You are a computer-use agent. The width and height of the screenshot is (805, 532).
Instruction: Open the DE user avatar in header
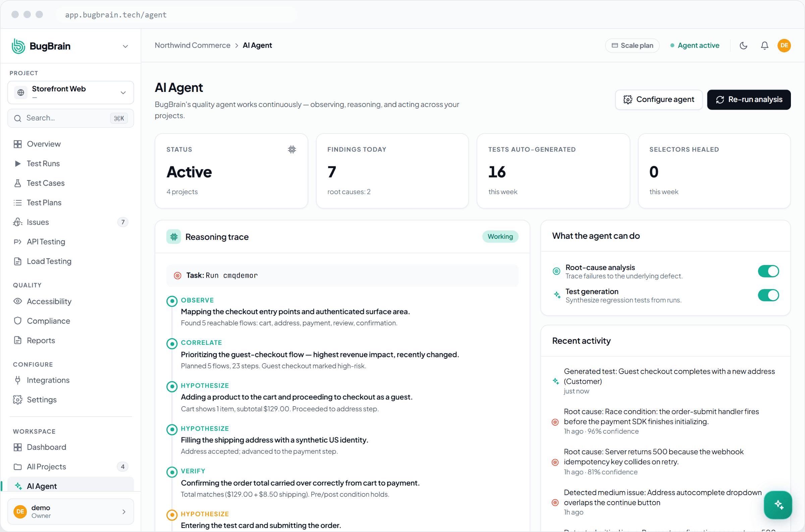(x=784, y=46)
